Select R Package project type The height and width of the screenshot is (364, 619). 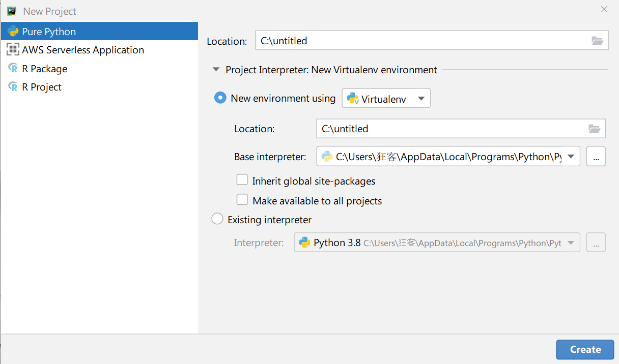coord(45,69)
